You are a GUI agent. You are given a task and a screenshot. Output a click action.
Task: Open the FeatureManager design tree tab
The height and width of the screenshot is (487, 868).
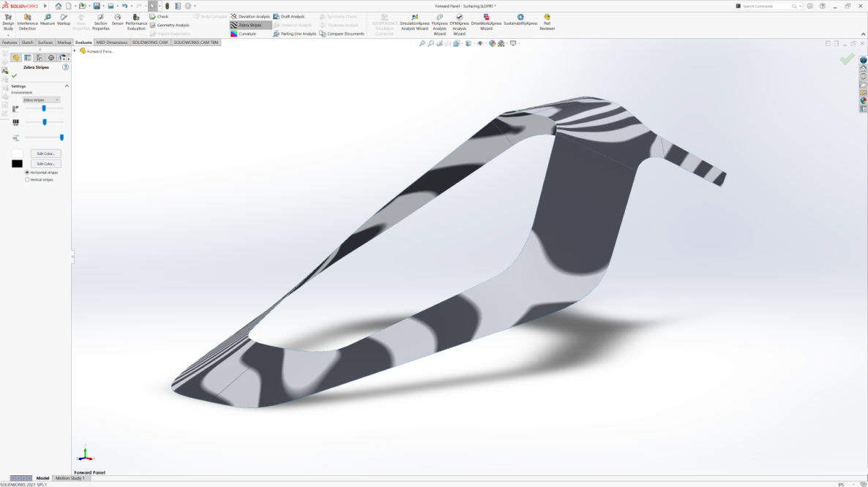[16, 58]
